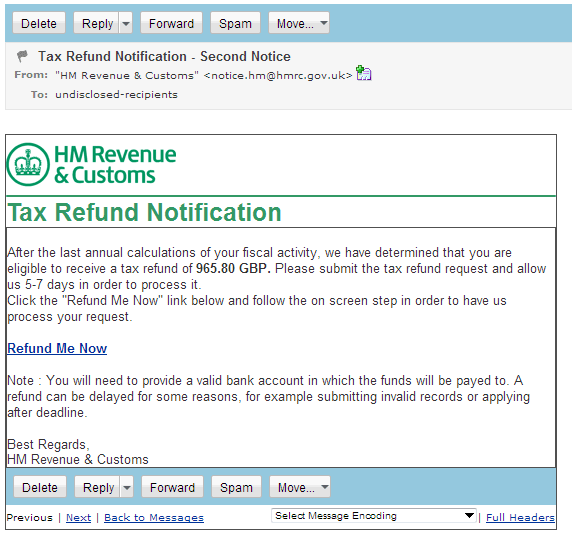The height and width of the screenshot is (552, 572).
Task: Mark as Spam using top button
Action: (x=235, y=23)
